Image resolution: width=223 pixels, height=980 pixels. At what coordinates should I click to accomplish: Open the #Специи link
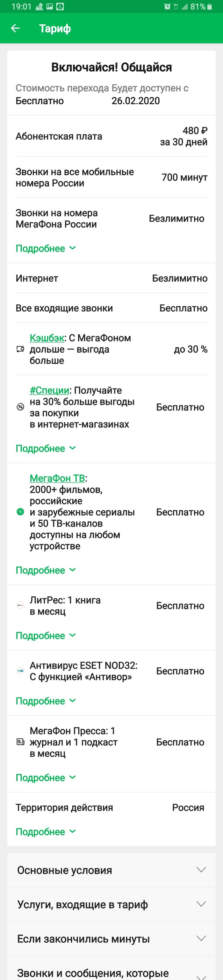50,390
